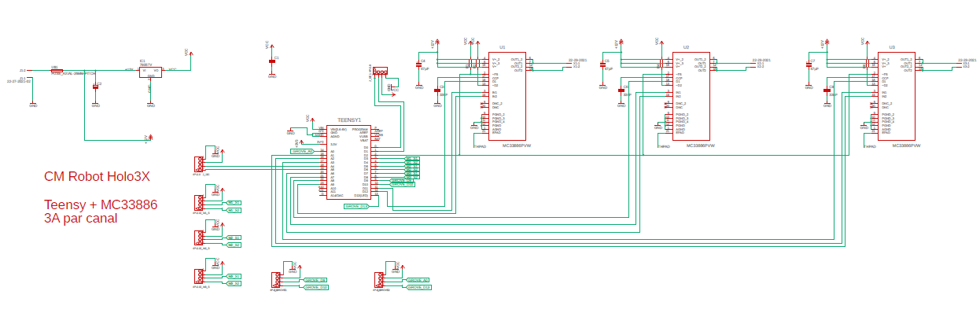
Task: Select the D81 diode near J1
Action: [56, 70]
